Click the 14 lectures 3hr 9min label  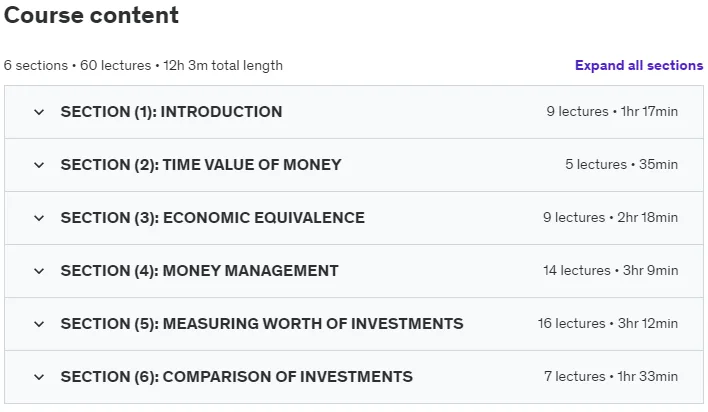610,270
